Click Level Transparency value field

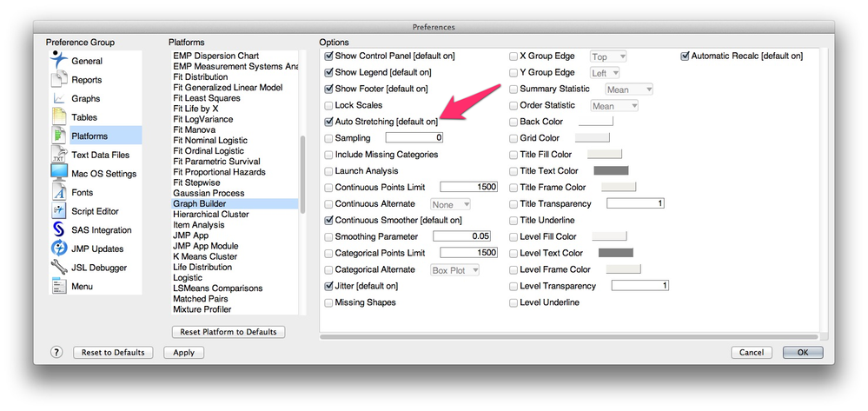(640, 286)
